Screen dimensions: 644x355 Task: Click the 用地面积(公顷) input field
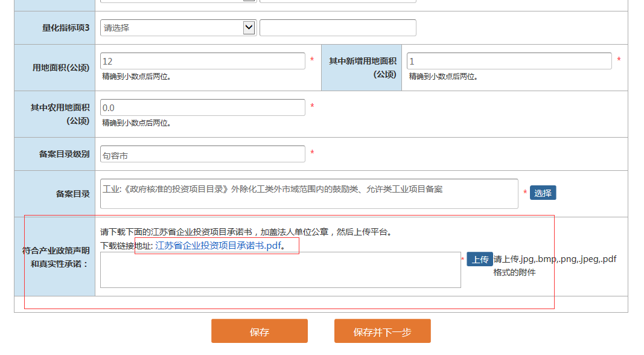(202, 61)
